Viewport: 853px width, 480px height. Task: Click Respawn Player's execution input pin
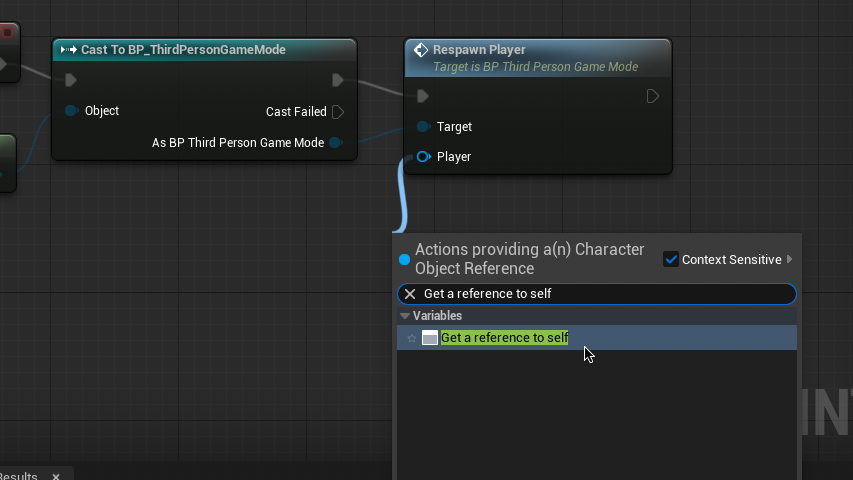coord(423,96)
